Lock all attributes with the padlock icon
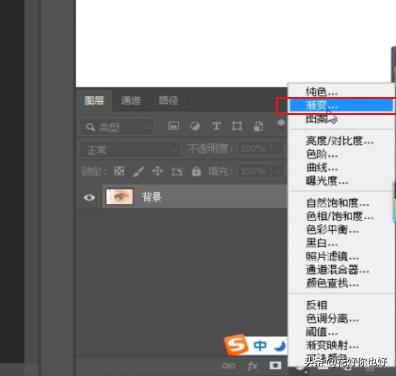The width and height of the screenshot is (396, 376). [x=196, y=171]
